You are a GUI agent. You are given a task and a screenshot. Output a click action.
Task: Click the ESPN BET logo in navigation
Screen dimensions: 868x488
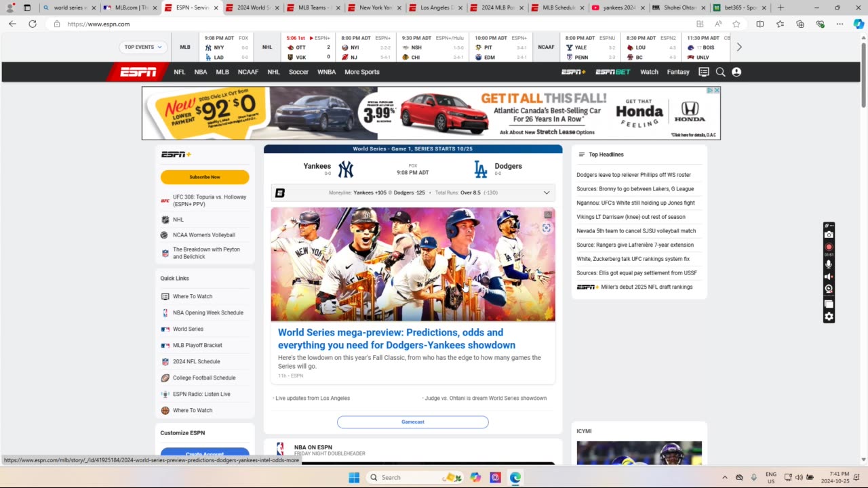[613, 72]
